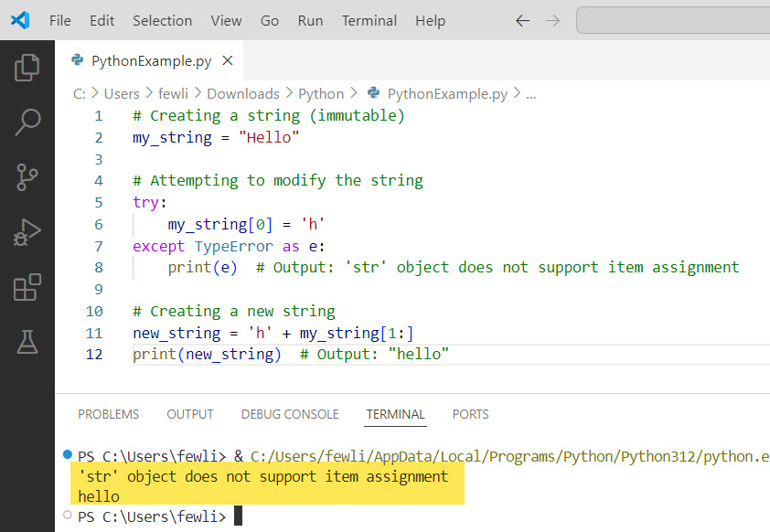This screenshot has width=770, height=532.
Task: Expand the Downloads breadcrumb folder
Action: (242, 93)
